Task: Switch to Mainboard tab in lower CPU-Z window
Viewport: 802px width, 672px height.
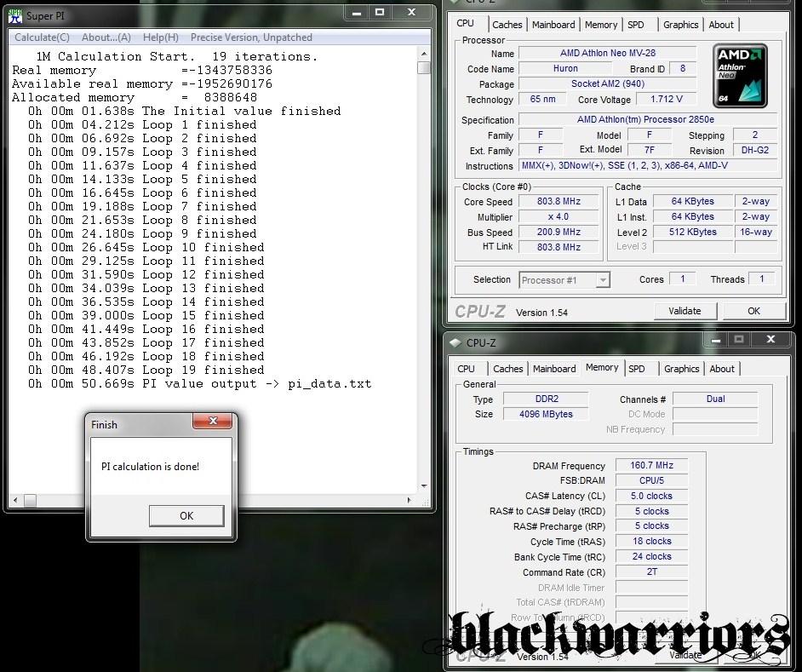Action: 554,369
